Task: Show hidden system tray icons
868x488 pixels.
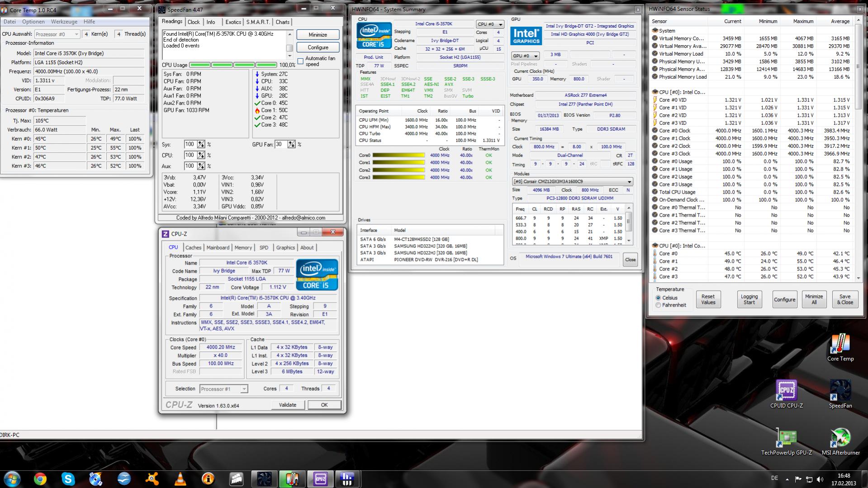Action: pos(787,479)
